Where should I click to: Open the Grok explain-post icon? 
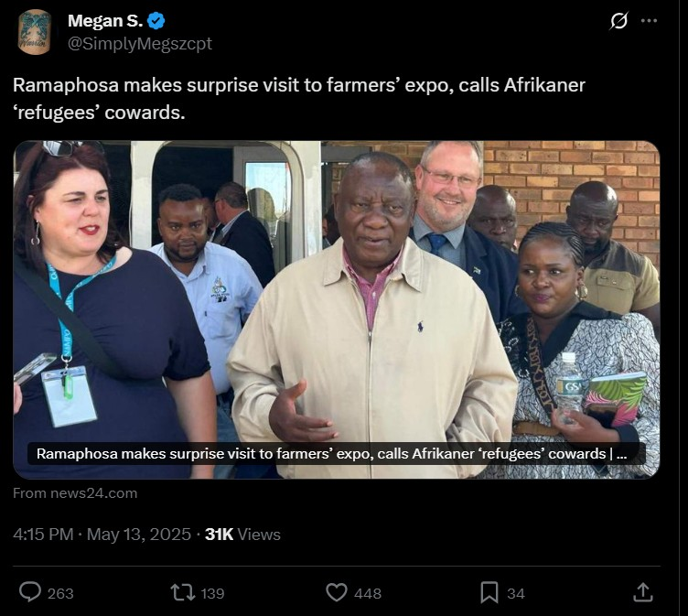[619, 21]
